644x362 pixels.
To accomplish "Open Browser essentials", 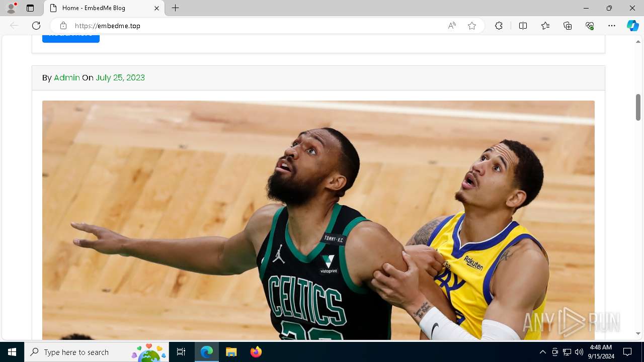I will click(x=590, y=26).
